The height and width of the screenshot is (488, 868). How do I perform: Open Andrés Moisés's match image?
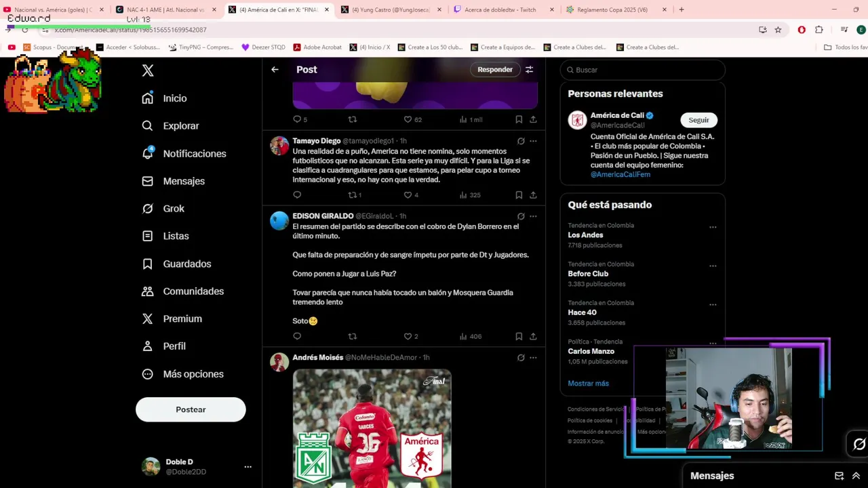(x=372, y=428)
